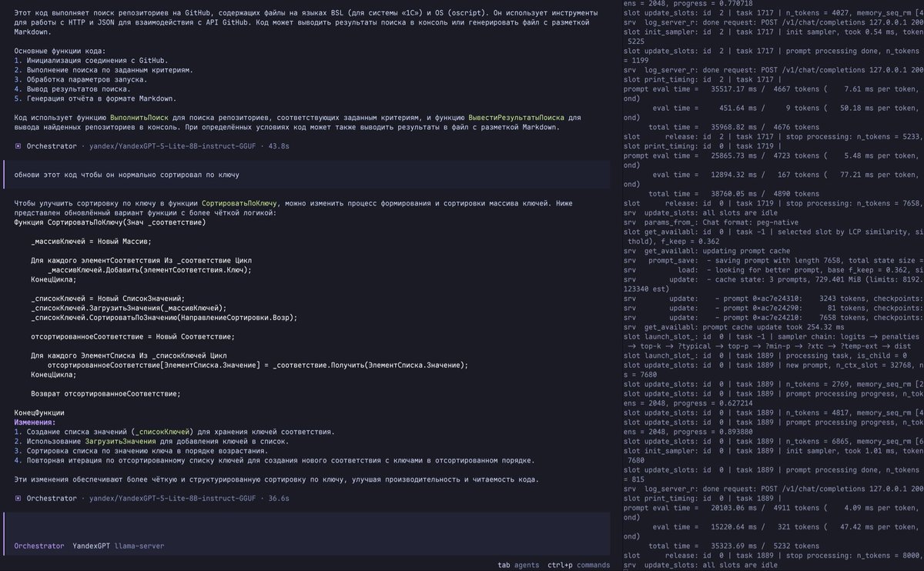Click log line 'slot release: id 0 | task 1889'
924x571 pixels.
pyautogui.click(x=774, y=556)
